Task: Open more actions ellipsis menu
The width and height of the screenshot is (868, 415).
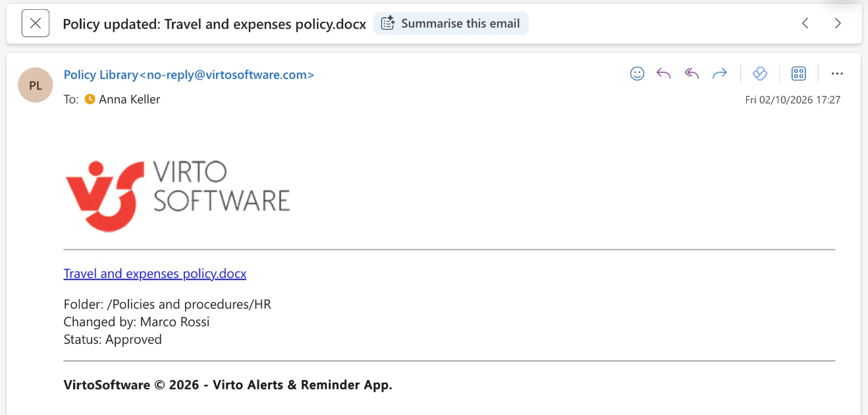Action: (837, 74)
